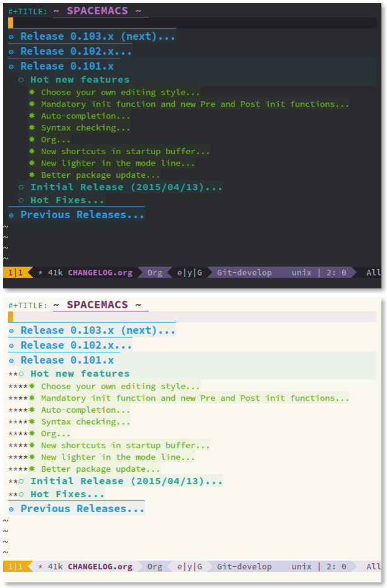Screen dimensions: 387x588
Task: Click star bullet of dark Auto-completion
Action: 32,116
